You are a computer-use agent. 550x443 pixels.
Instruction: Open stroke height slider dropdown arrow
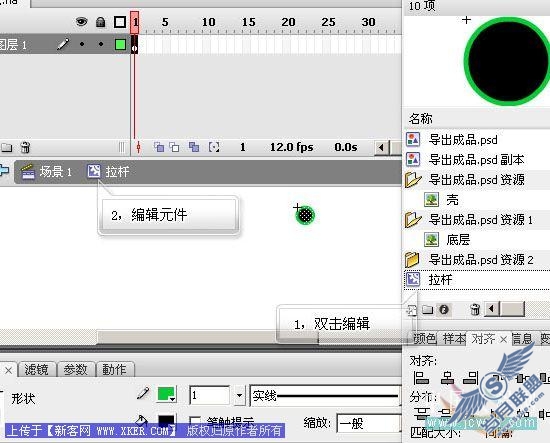pyautogui.click(x=239, y=396)
